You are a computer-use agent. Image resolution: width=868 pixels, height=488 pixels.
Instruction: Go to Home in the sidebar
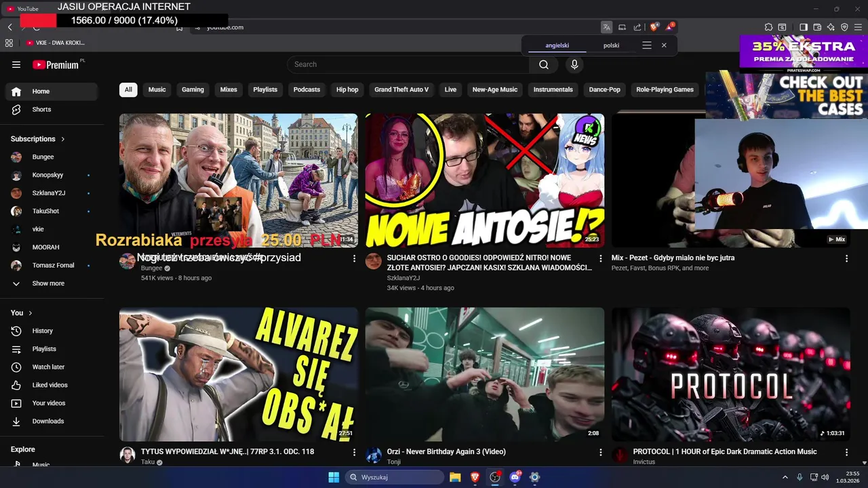tap(52, 91)
